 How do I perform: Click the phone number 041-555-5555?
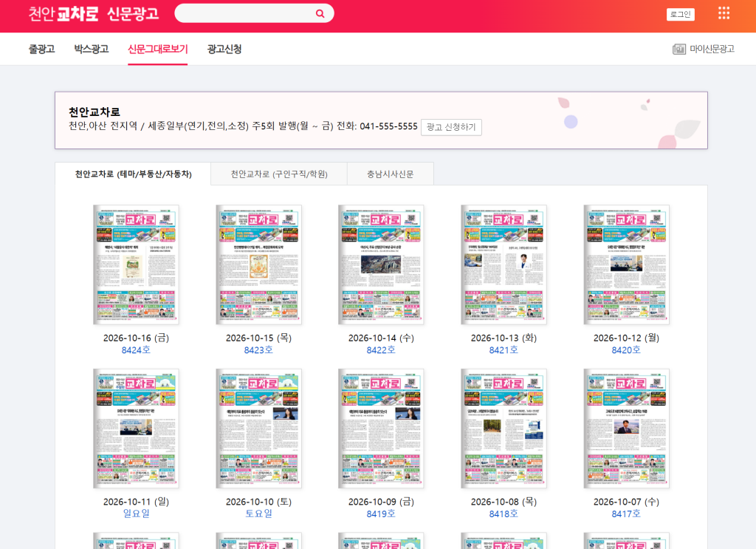point(388,126)
